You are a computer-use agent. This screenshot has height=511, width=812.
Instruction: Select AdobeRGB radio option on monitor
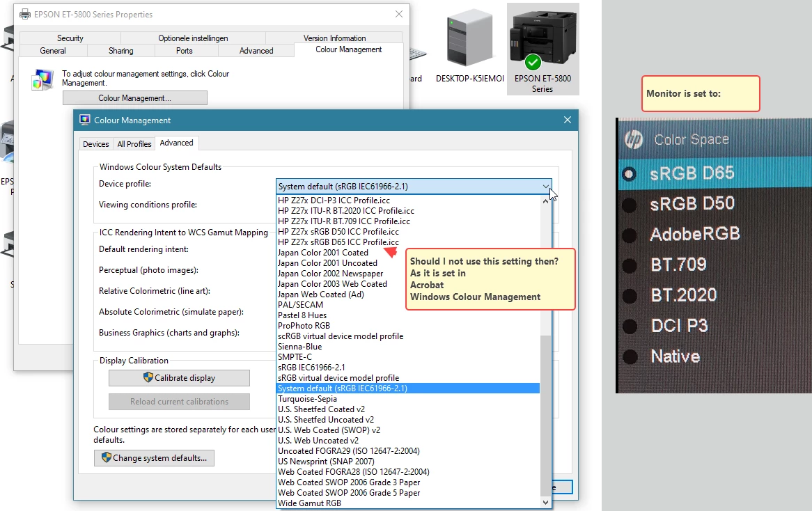coord(630,235)
